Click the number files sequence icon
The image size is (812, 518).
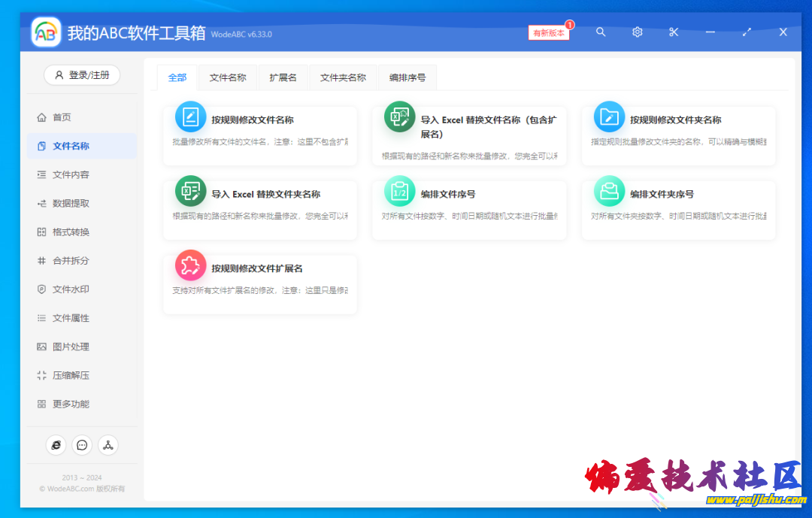click(399, 192)
